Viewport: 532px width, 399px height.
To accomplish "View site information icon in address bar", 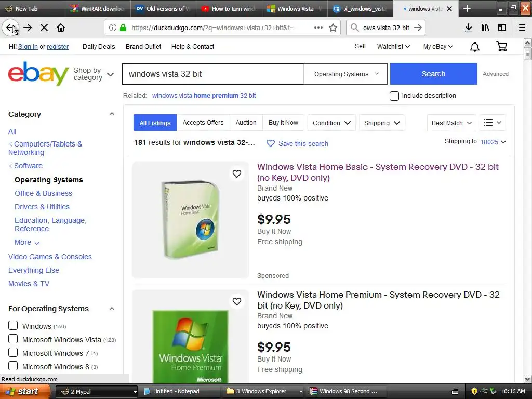I will point(113,28).
